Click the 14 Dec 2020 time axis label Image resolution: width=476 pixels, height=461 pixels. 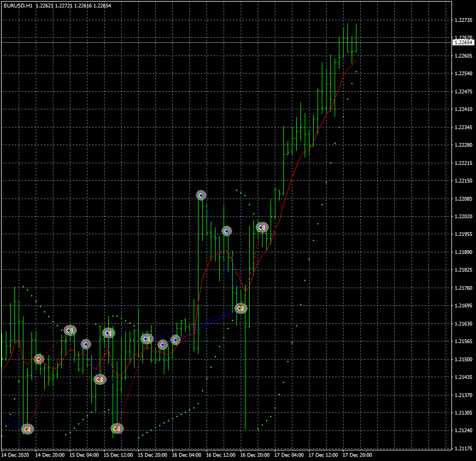point(15,455)
